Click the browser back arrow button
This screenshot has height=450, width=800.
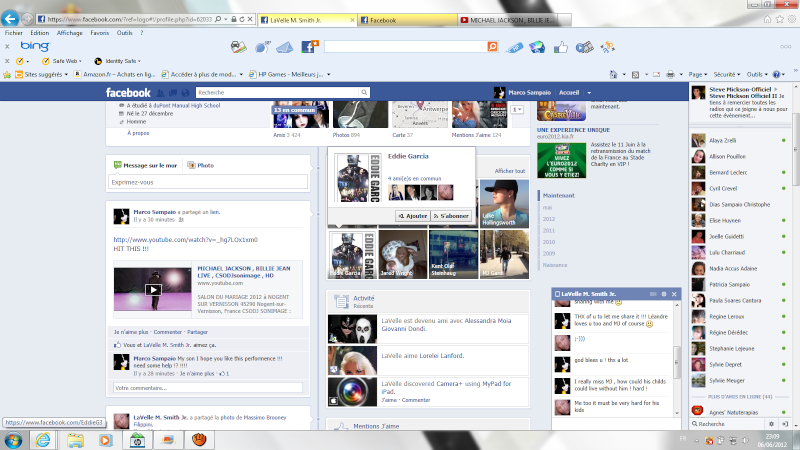[x=10, y=19]
